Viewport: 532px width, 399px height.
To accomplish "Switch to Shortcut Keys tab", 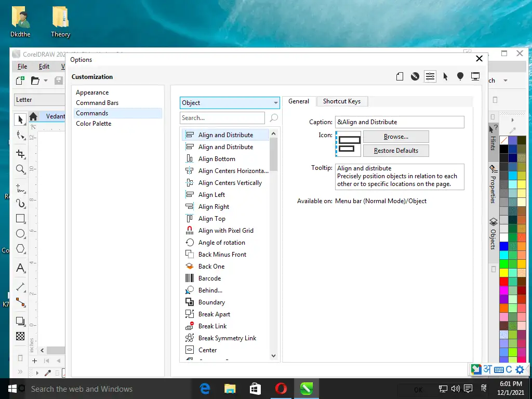I will (342, 101).
